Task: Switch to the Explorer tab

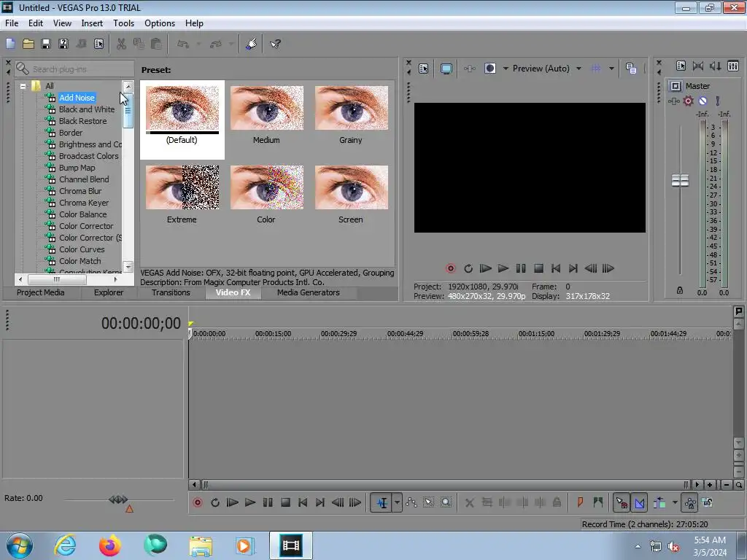Action: coord(109,292)
